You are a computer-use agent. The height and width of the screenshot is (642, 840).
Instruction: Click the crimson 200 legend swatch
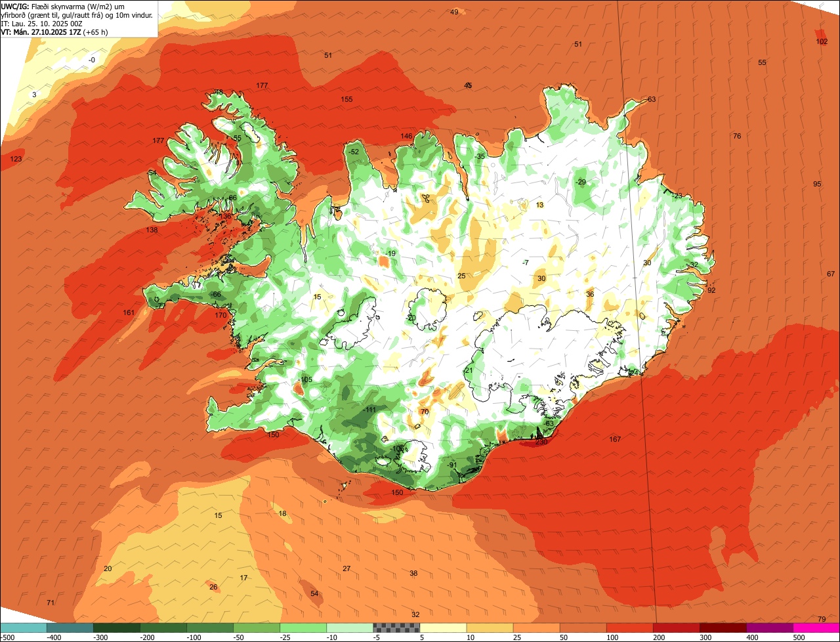pyautogui.click(x=676, y=628)
